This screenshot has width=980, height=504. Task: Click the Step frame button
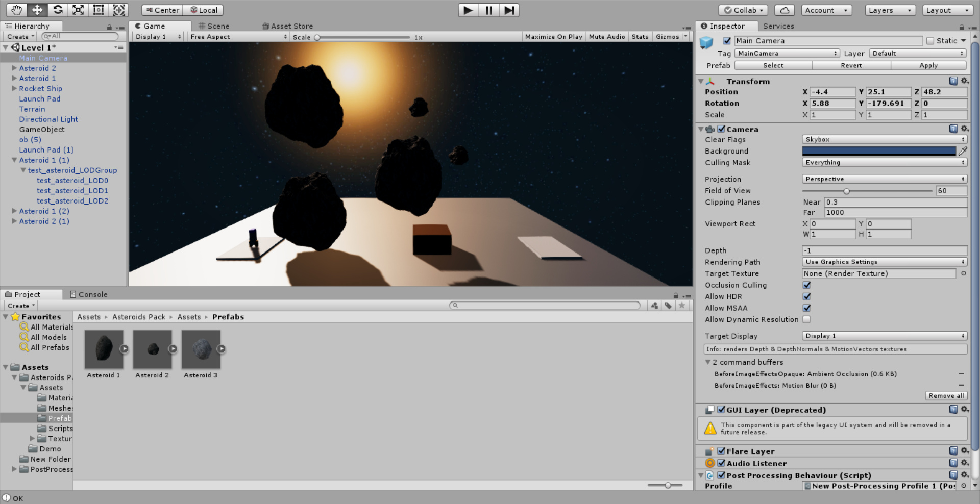(x=509, y=10)
